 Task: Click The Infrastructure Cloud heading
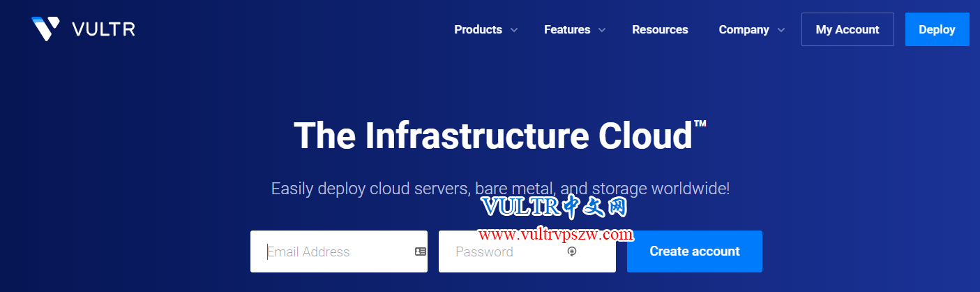tap(500, 136)
